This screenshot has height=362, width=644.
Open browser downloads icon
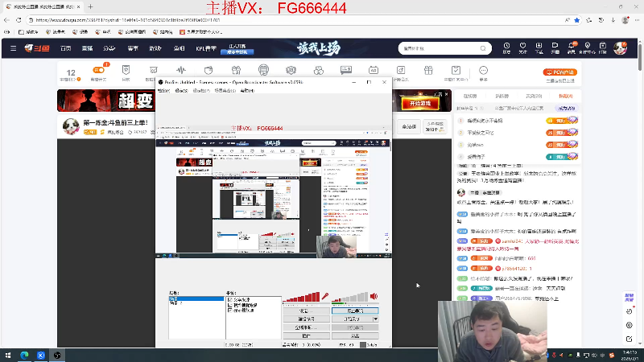pos(613,19)
